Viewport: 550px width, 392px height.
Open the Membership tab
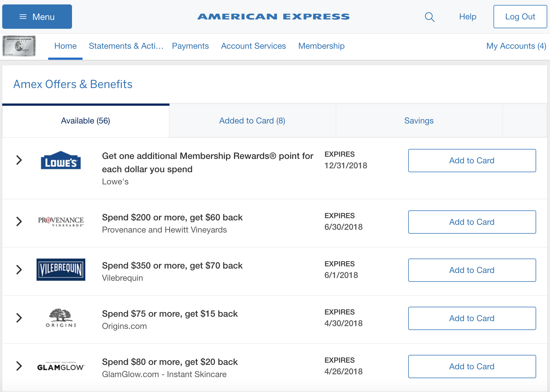(321, 46)
